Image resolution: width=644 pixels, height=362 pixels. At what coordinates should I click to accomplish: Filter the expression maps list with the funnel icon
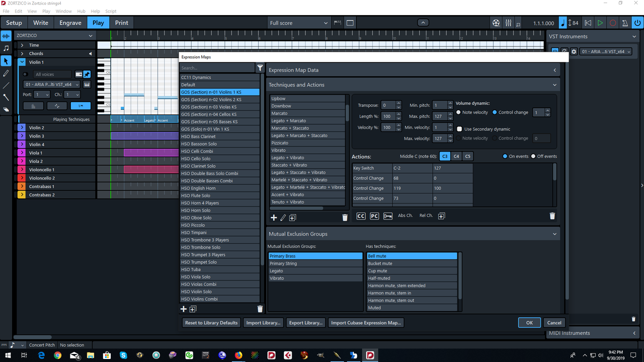click(x=260, y=67)
